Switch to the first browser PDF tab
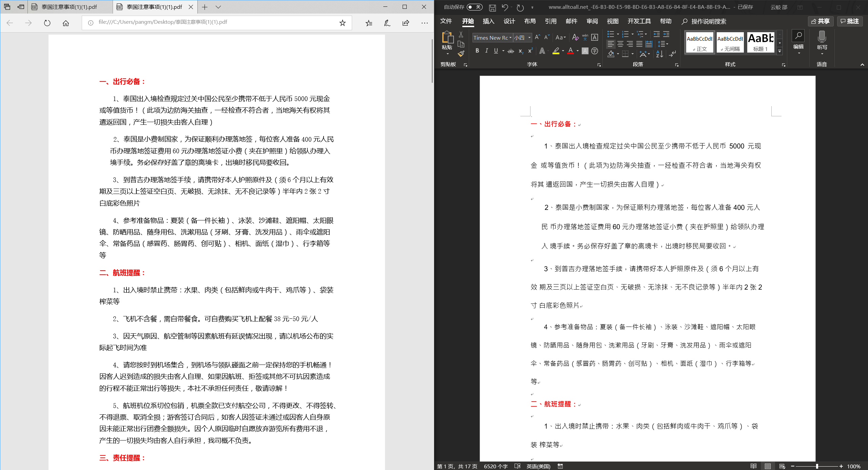This screenshot has height=470, width=868. tap(70, 7)
